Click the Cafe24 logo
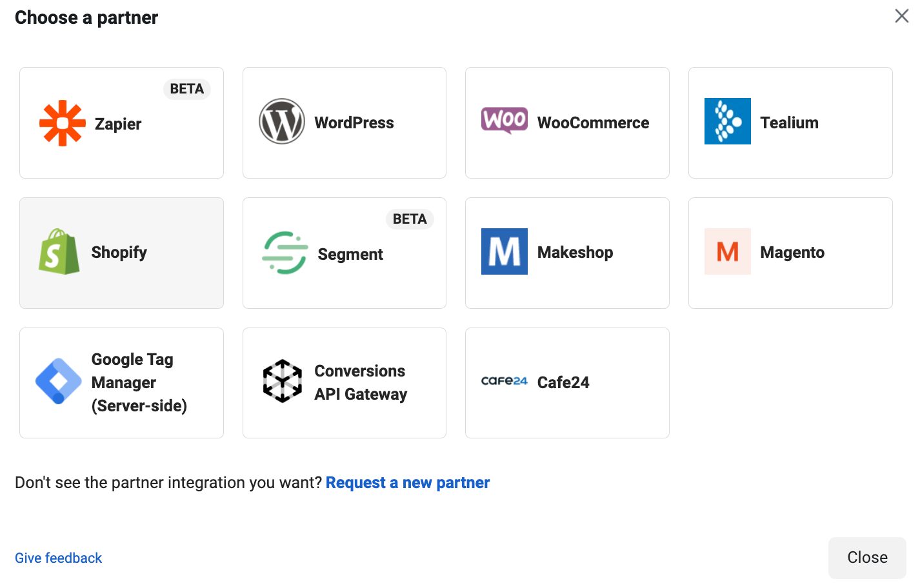The height and width of the screenshot is (588, 920). 504,382
